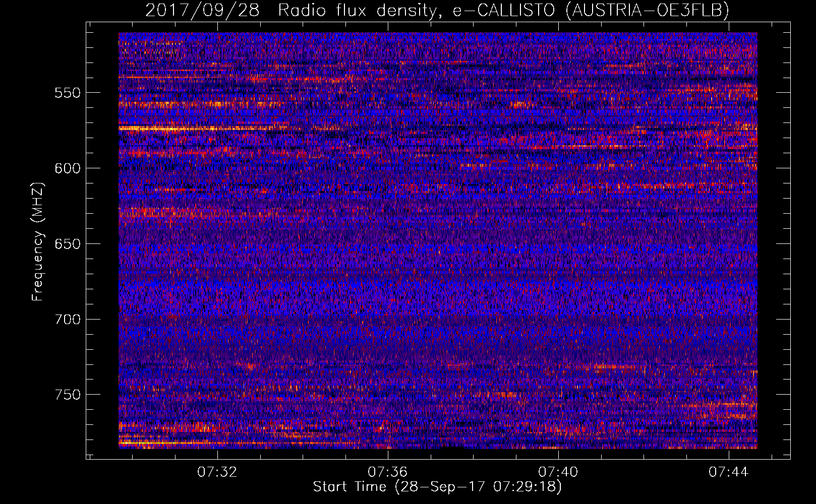Select the 650 frequency tick label
This screenshot has width=816, height=504.
[68, 244]
